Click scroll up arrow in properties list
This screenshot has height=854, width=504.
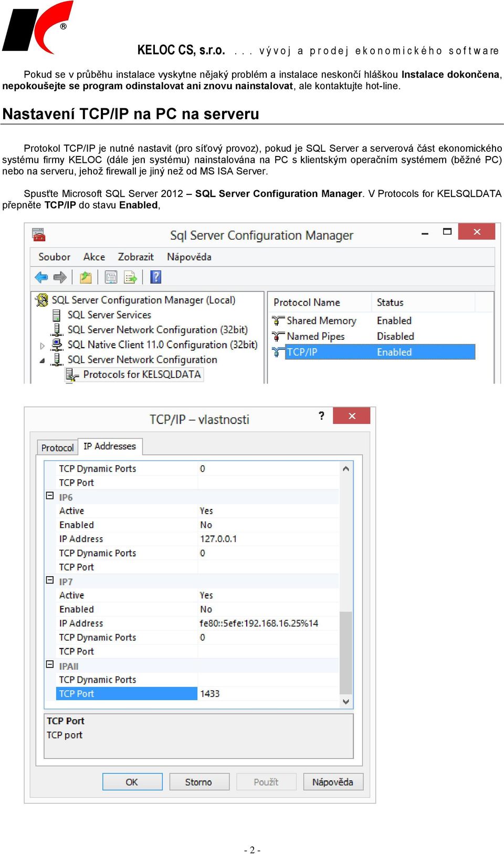click(346, 468)
